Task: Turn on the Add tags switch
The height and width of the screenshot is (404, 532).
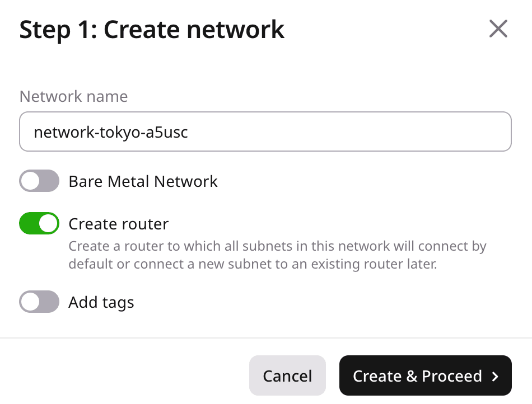Action: (x=39, y=302)
